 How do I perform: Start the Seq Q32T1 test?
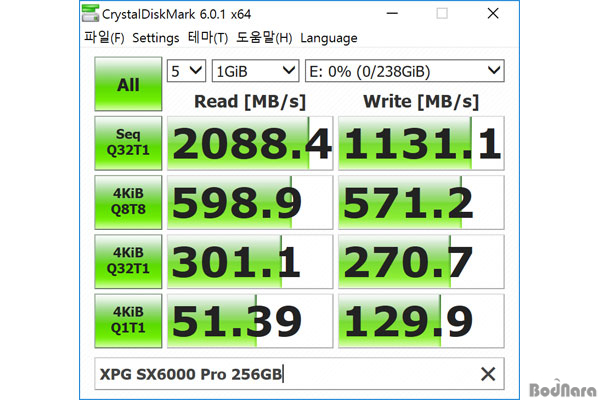(128, 143)
